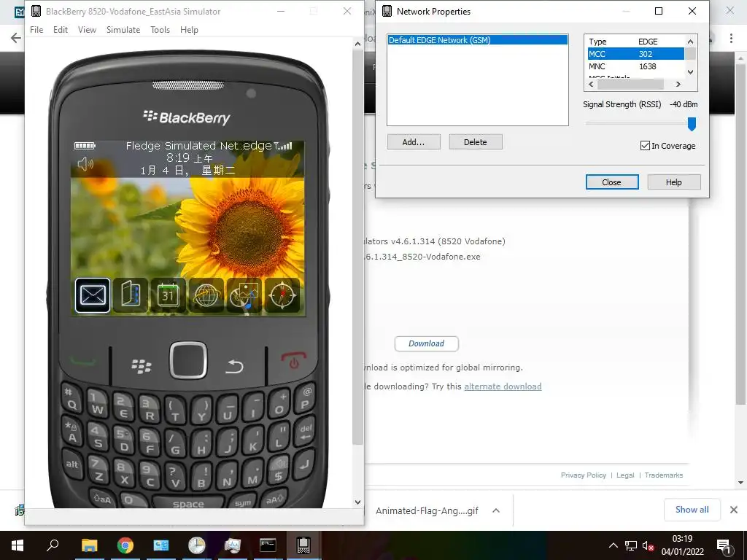
Task: Dismiss the downloads bar X
Action: (734, 510)
